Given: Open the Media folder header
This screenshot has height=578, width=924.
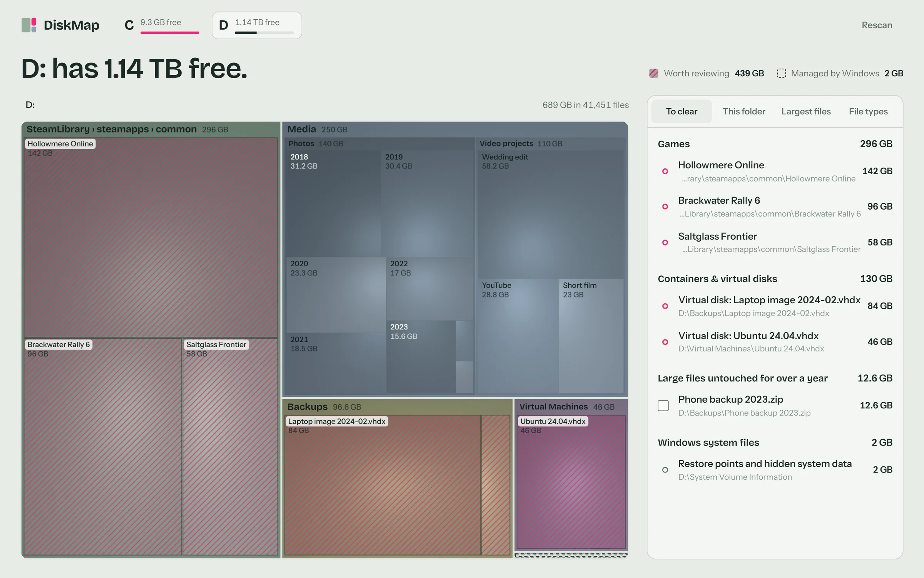Looking at the screenshot, I should 455,129.
